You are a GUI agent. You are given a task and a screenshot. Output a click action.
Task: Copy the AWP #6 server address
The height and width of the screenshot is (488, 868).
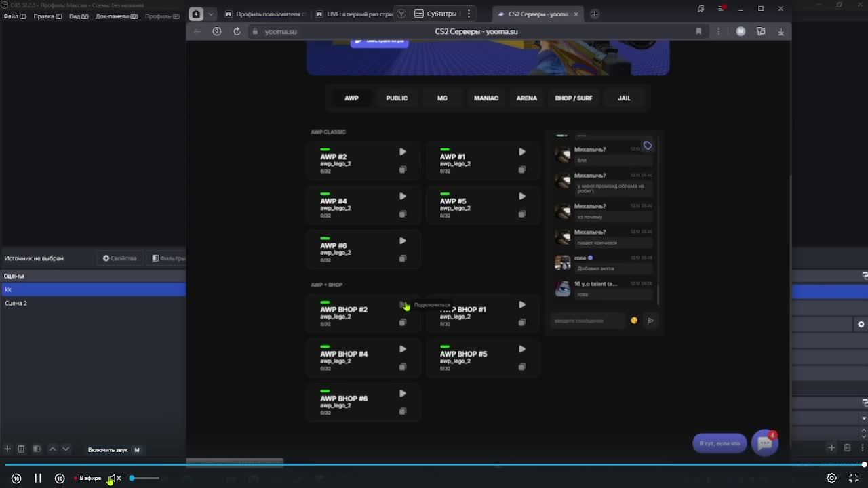click(402, 258)
